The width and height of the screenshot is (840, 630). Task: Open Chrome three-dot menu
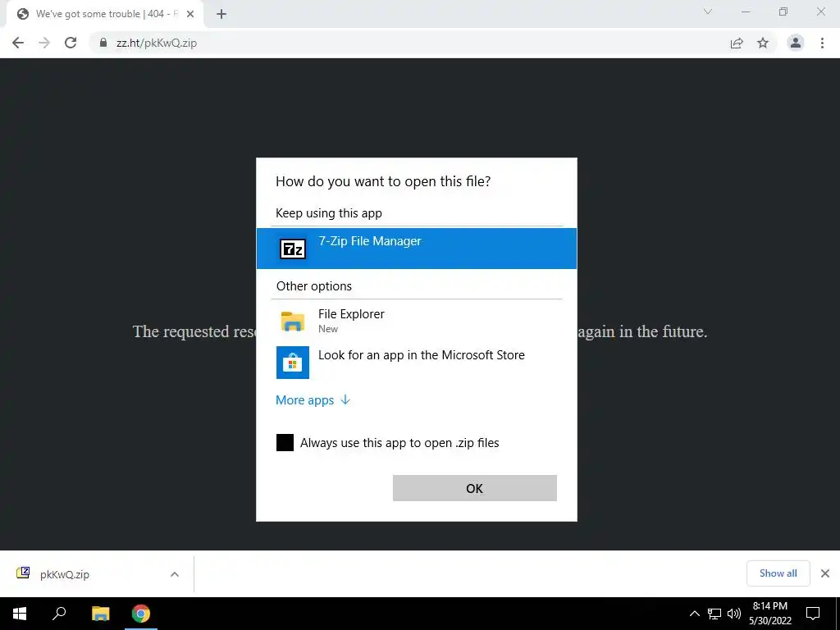pos(822,43)
